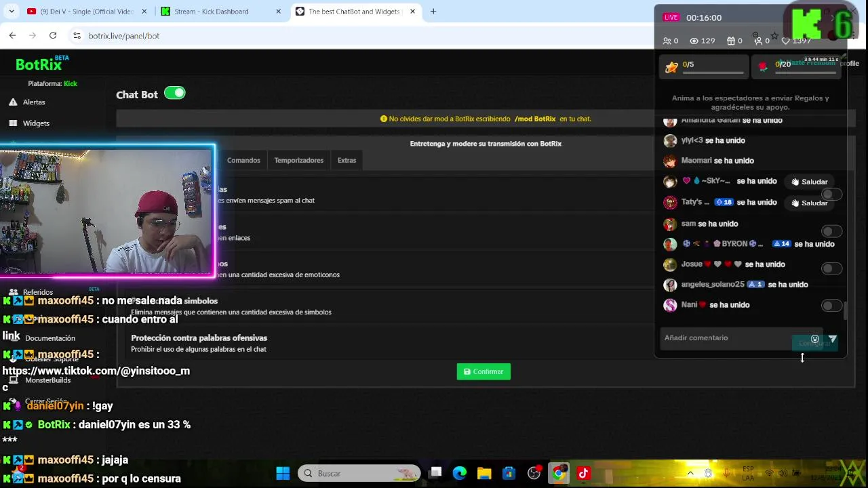This screenshot has width=868, height=488.
Task: Click the rose gift icon
Action: click(x=763, y=66)
